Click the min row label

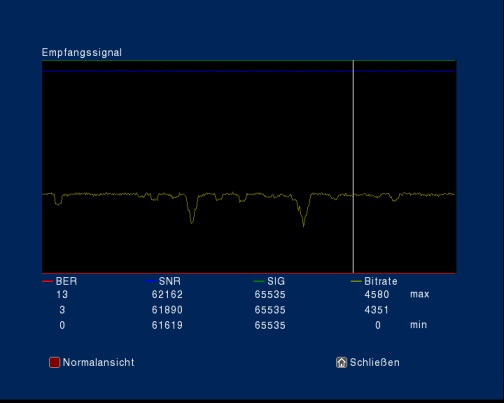[x=418, y=325]
